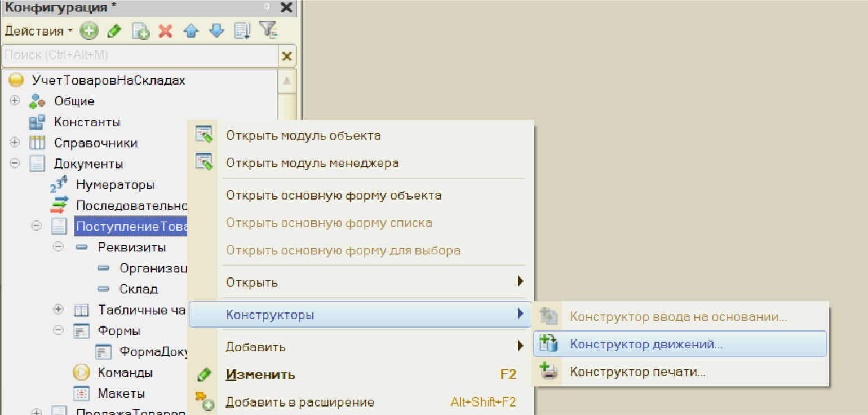Image resolution: width=868 pixels, height=415 pixels.
Task: Delete the object with the red X icon
Action: [x=165, y=31]
